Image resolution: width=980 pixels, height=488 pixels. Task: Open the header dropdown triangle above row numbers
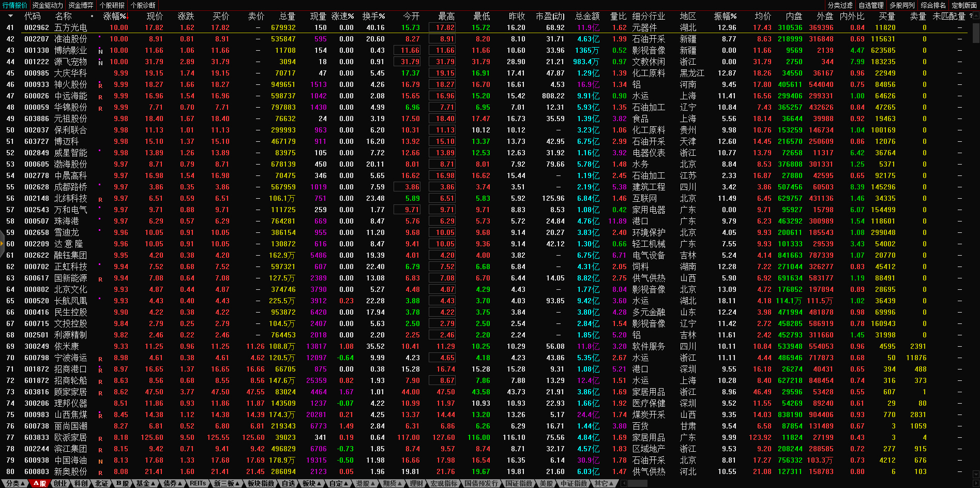click(x=9, y=16)
